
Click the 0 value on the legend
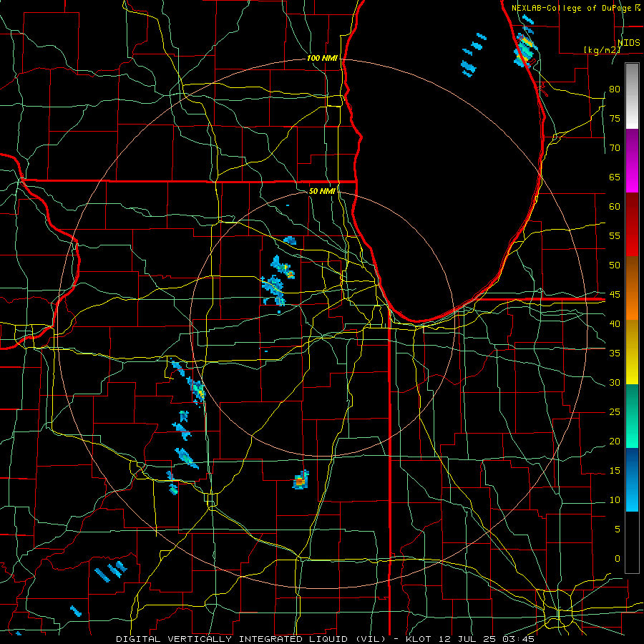click(x=618, y=559)
